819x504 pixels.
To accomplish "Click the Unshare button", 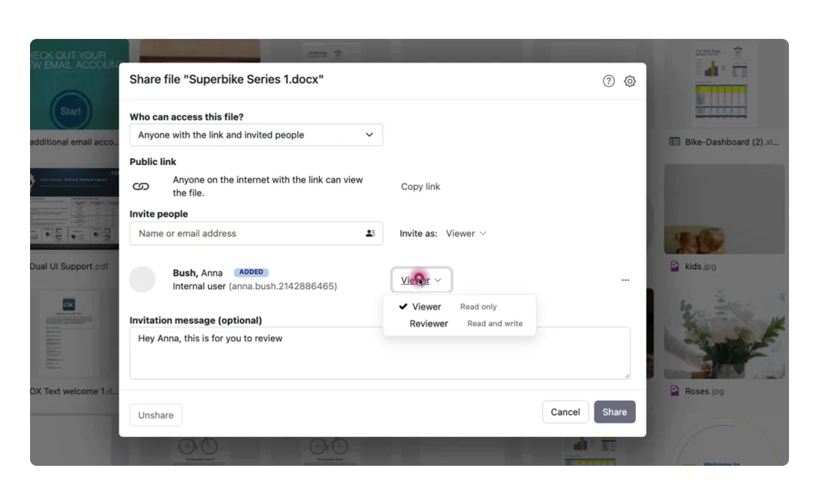I will point(156,415).
